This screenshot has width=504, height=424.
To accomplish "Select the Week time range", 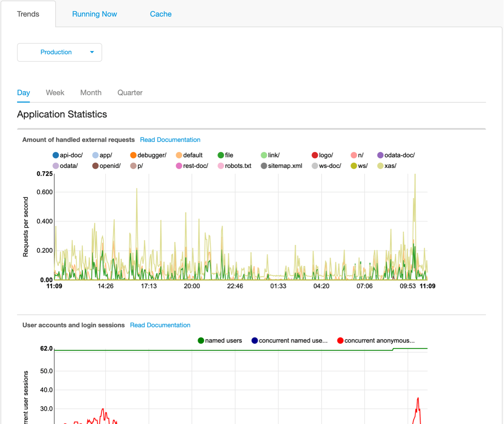I will (55, 93).
